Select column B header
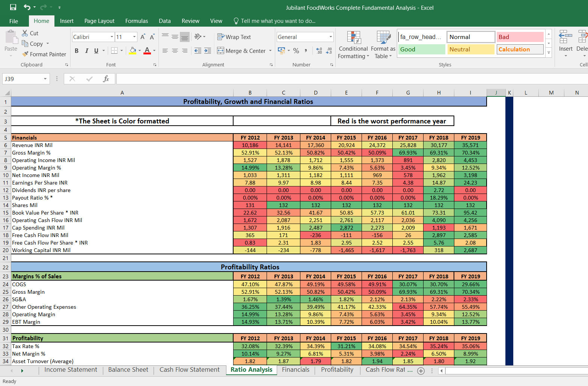The width and height of the screenshot is (588, 386). pos(250,93)
